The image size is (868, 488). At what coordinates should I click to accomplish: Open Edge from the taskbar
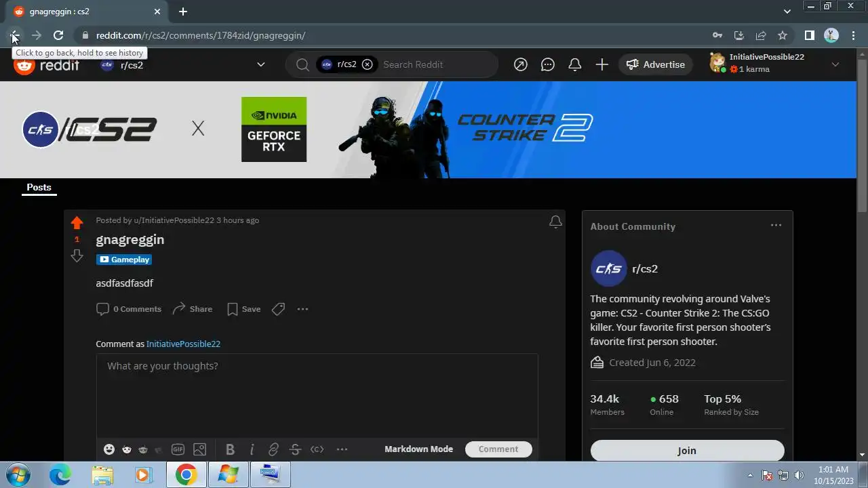click(x=60, y=474)
